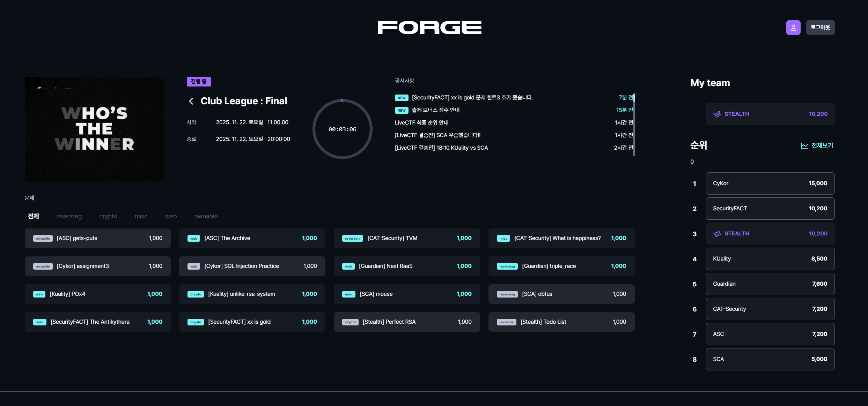Image resolution: width=868 pixels, height=406 pixels.
Task: Select CyKor in the ranking list
Action: click(x=770, y=183)
